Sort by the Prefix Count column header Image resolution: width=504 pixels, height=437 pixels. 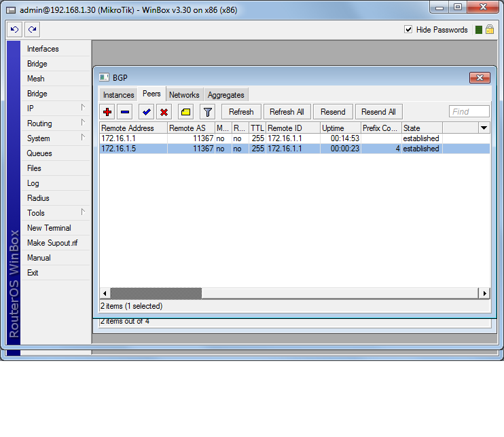(x=381, y=128)
